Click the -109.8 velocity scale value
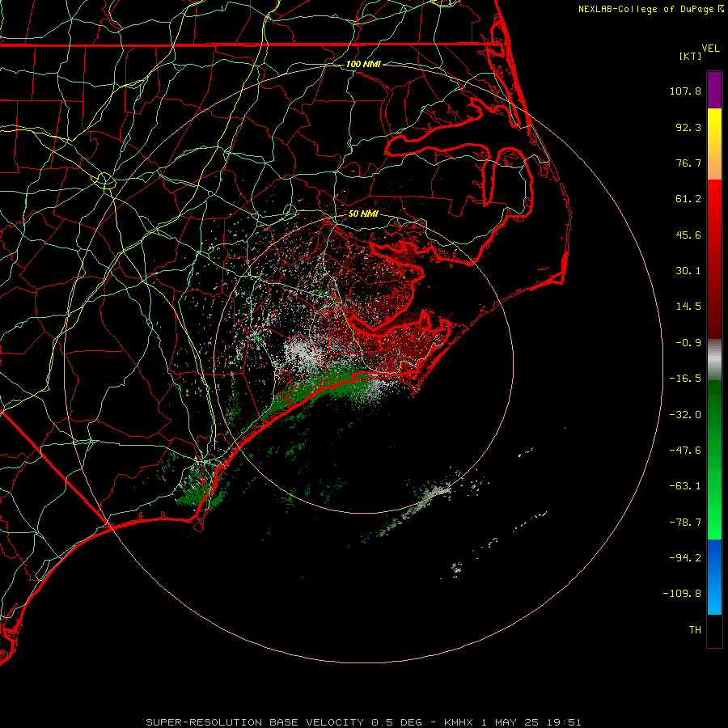The height and width of the screenshot is (728, 728). [682, 594]
